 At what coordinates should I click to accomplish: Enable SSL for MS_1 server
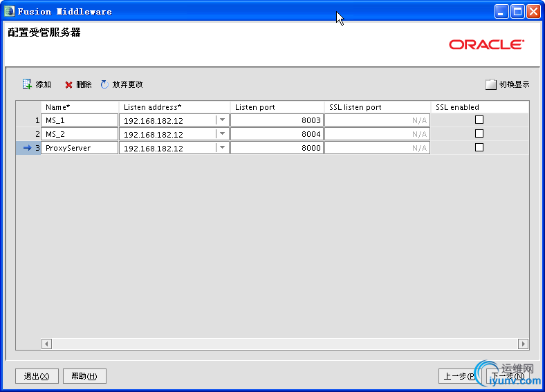click(479, 120)
